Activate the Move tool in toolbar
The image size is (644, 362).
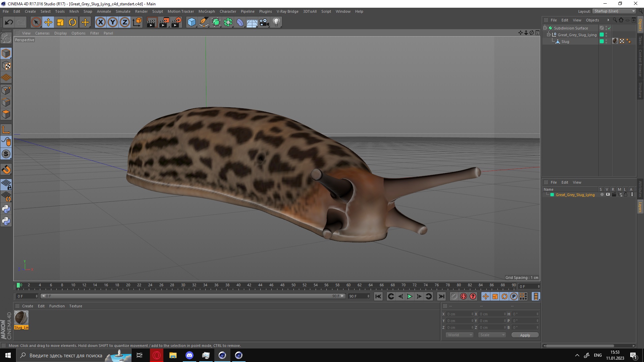[48, 22]
